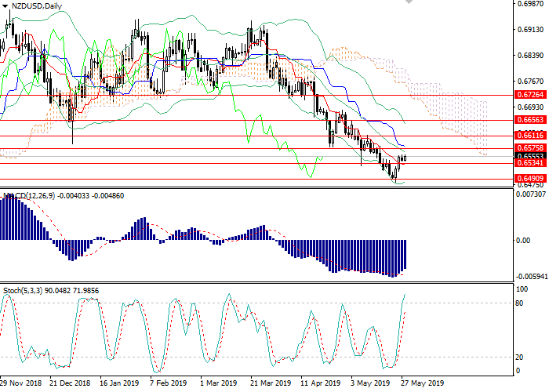Click the 7 Feb 2019 date label
549x392 pixels.
click(168, 384)
